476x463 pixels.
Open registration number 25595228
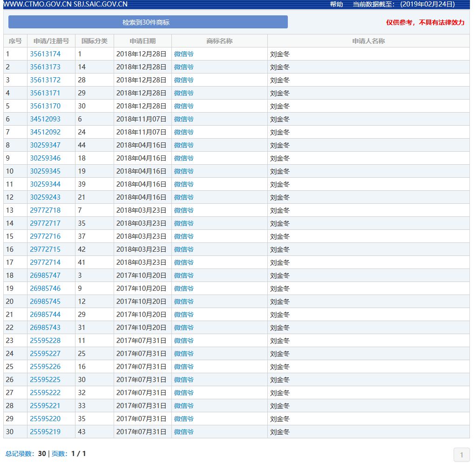click(x=45, y=341)
